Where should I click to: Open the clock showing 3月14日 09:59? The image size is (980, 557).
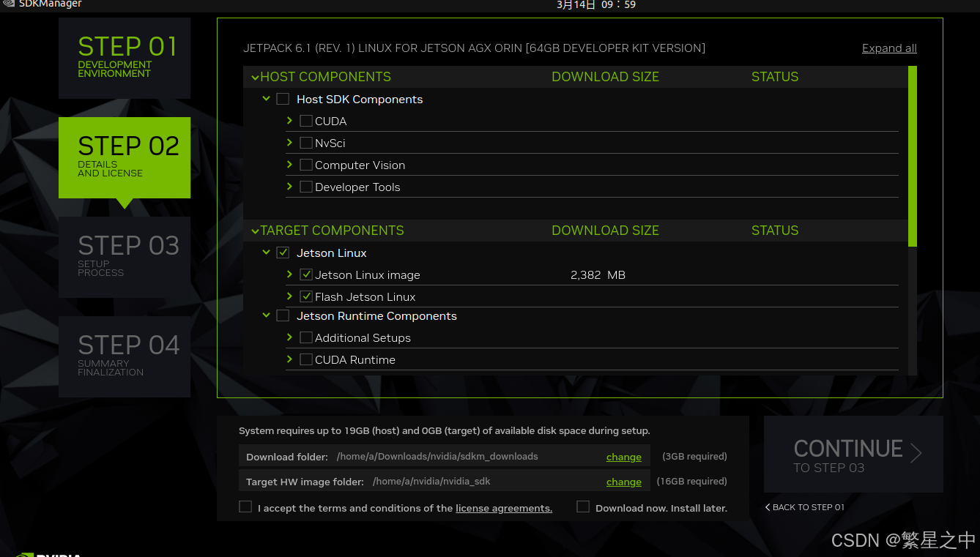[596, 4]
